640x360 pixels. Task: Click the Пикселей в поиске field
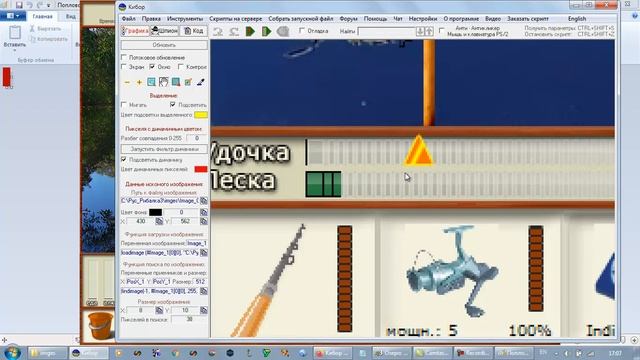189,320
